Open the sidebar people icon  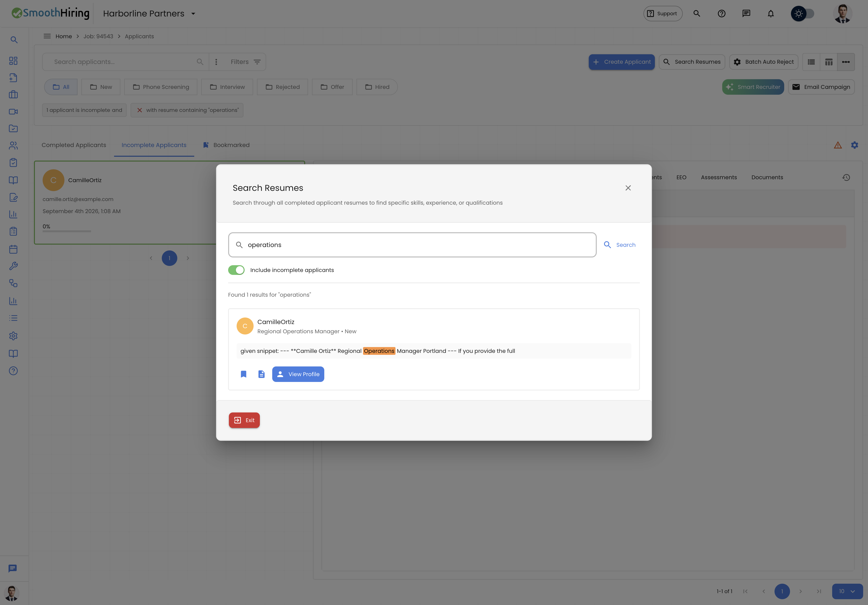pos(14,146)
